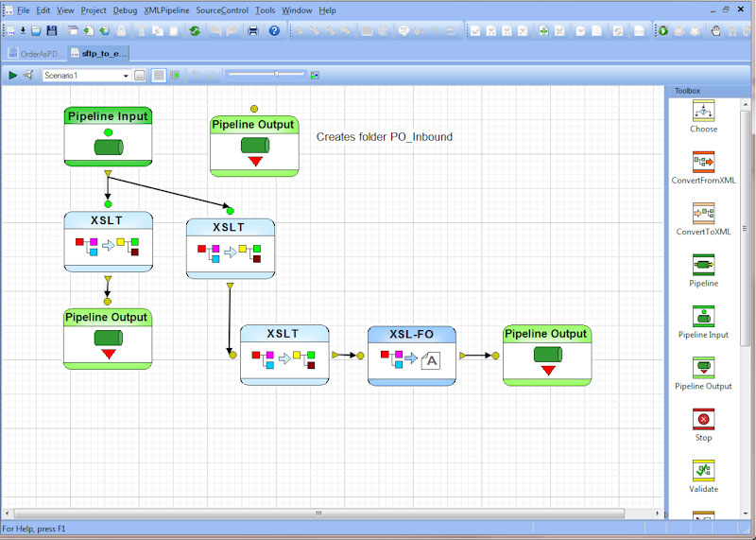Toggle the hand pan tool in the toolbar
This screenshot has height=540, width=756.
click(x=715, y=30)
